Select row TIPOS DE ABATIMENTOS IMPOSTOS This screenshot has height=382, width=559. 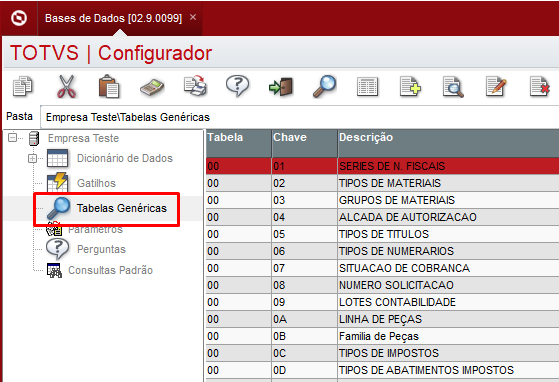coord(383,370)
